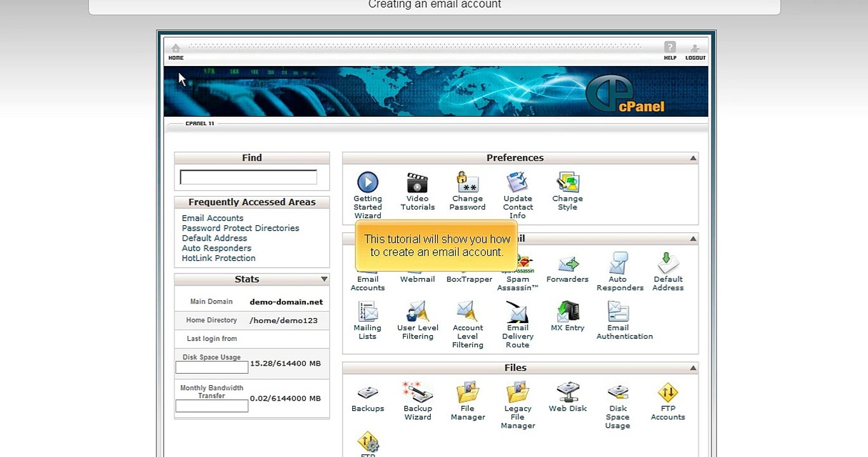
Task: Click the Frequently Accessed Areas header
Action: click(x=252, y=202)
